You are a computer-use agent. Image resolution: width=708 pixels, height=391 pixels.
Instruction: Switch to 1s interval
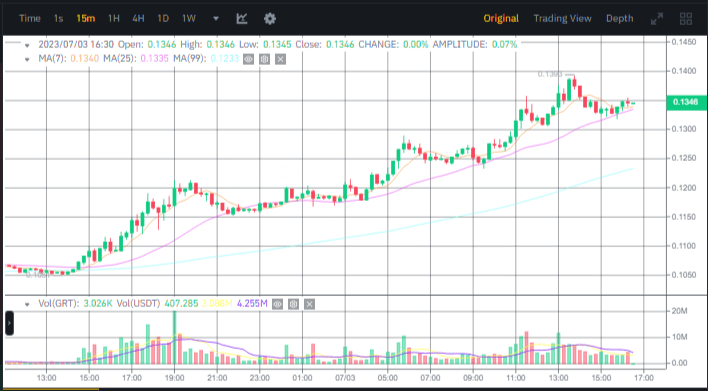(58, 19)
